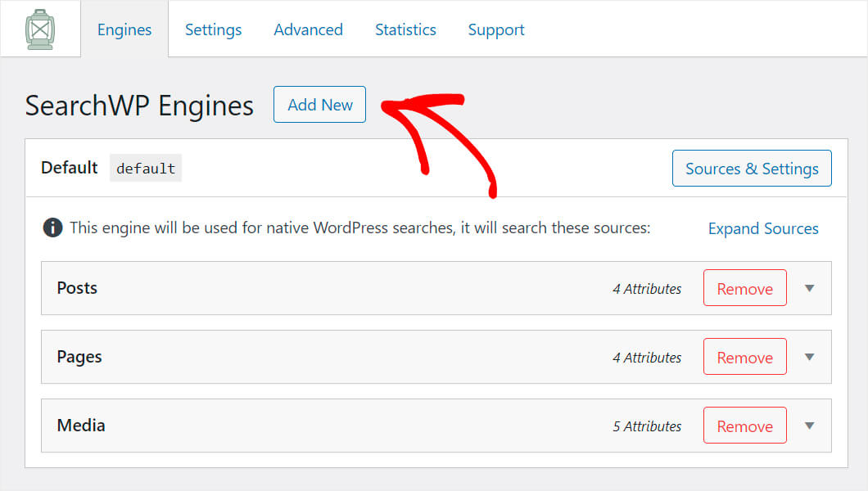Open the Support tab

pos(496,29)
